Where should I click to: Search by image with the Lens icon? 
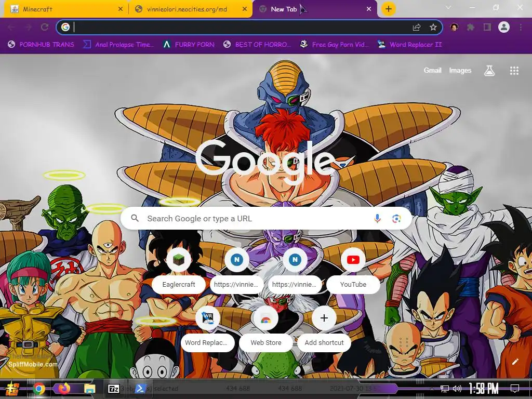point(396,219)
